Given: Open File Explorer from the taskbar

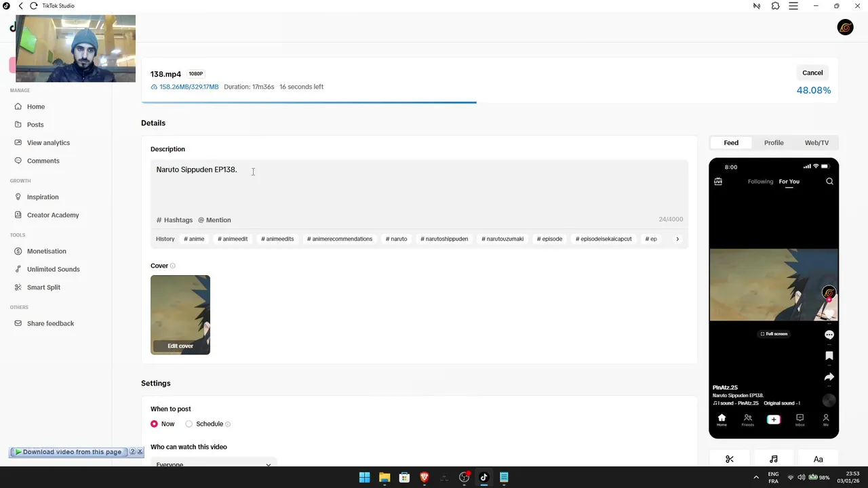Looking at the screenshot, I should tap(384, 477).
